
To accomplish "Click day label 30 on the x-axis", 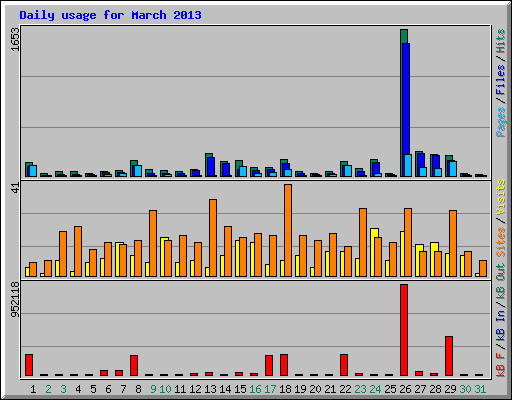I will click(465, 389).
